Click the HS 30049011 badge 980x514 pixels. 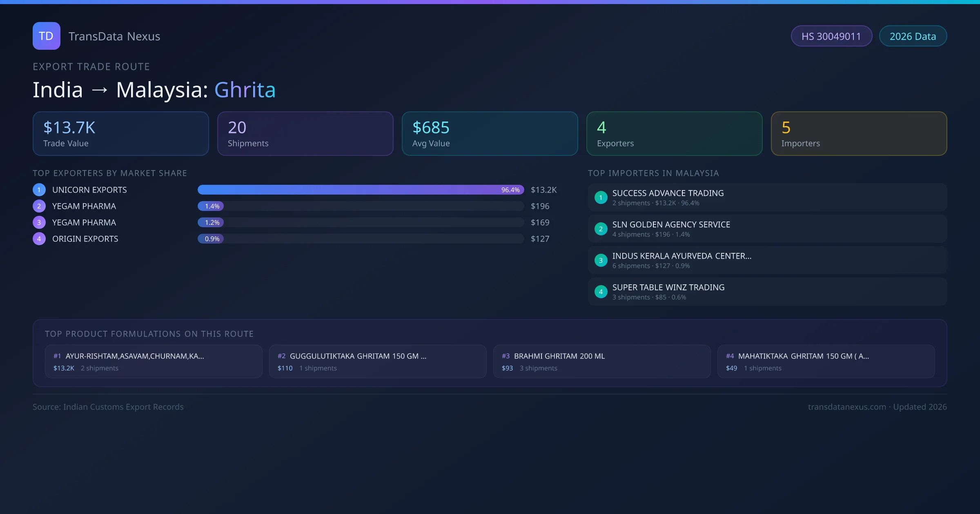[831, 36]
